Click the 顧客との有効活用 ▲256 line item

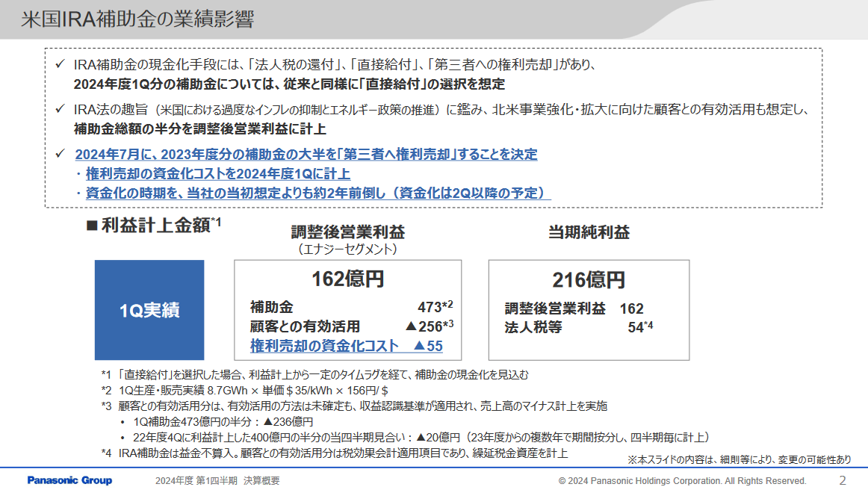coord(339,326)
